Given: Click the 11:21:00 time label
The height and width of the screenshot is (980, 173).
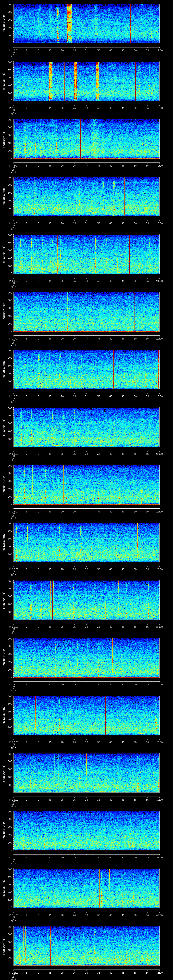Looking at the screenshot, I should 13,339.
